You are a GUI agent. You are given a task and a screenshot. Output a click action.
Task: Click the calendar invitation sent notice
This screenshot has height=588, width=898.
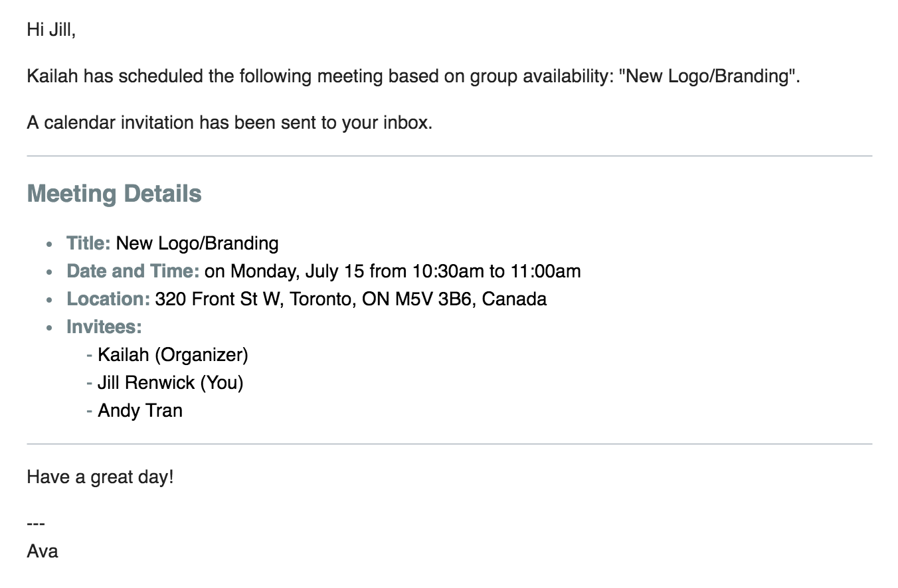click(229, 123)
